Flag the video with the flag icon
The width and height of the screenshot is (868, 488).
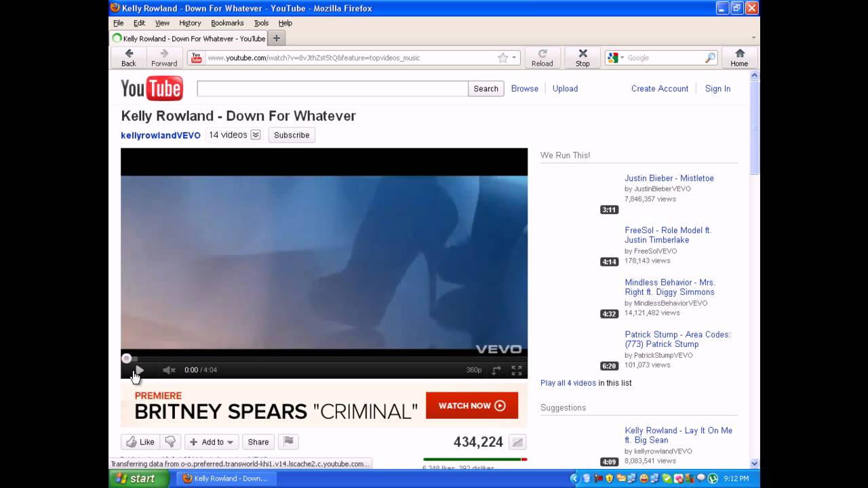(288, 442)
